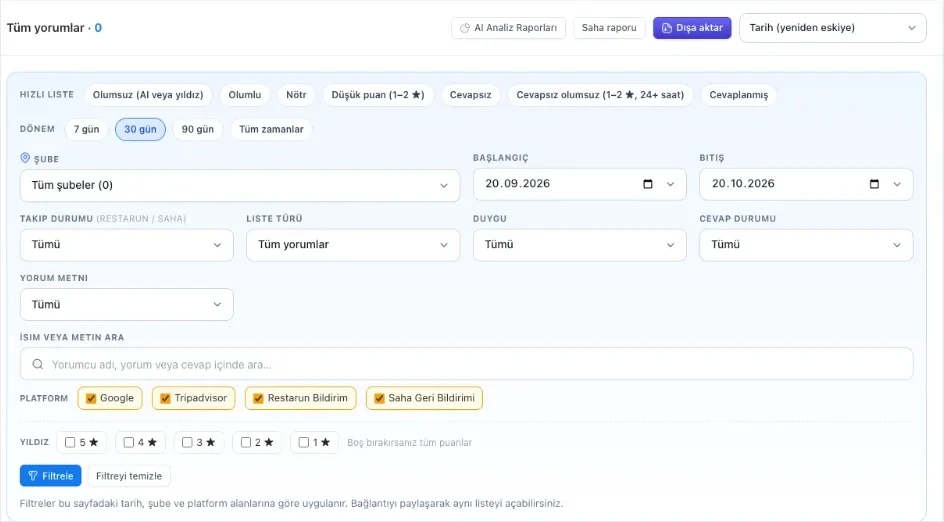The height and width of the screenshot is (522, 944).
Task: Click the Tüm yorumlar count heading
Action: (54, 28)
